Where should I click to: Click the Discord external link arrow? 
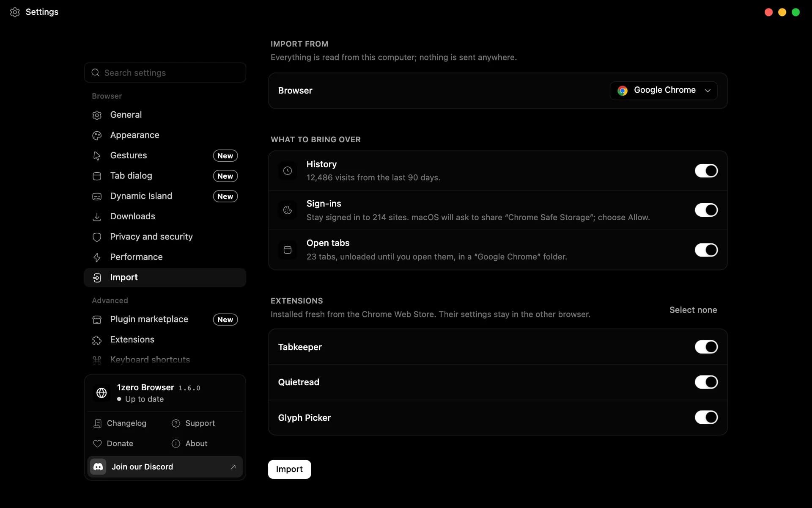click(233, 467)
